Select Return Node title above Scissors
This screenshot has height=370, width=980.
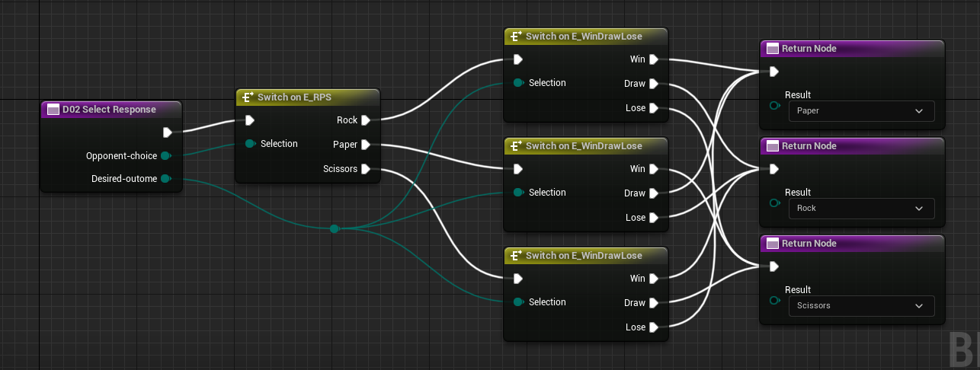click(809, 244)
